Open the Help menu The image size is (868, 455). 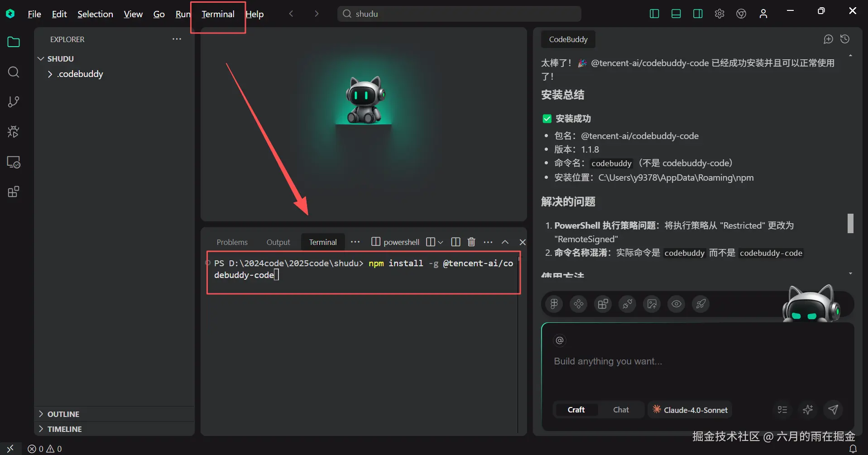coord(254,14)
